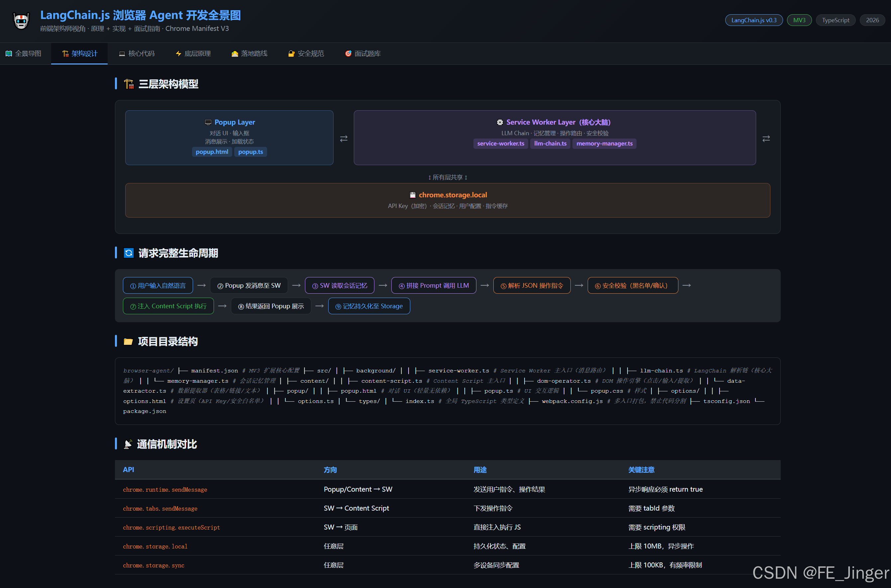This screenshot has height=588, width=891.
Task: Click the crane icon beside 三层架构模型
Action: click(x=129, y=84)
